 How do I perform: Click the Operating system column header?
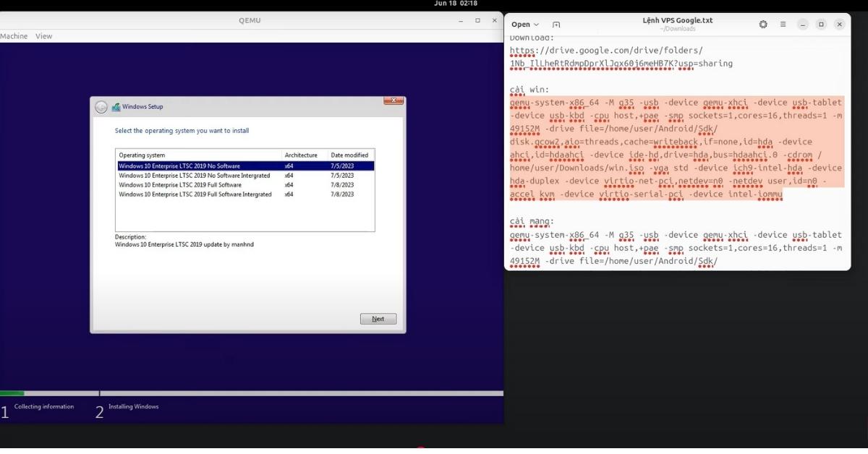199,155
